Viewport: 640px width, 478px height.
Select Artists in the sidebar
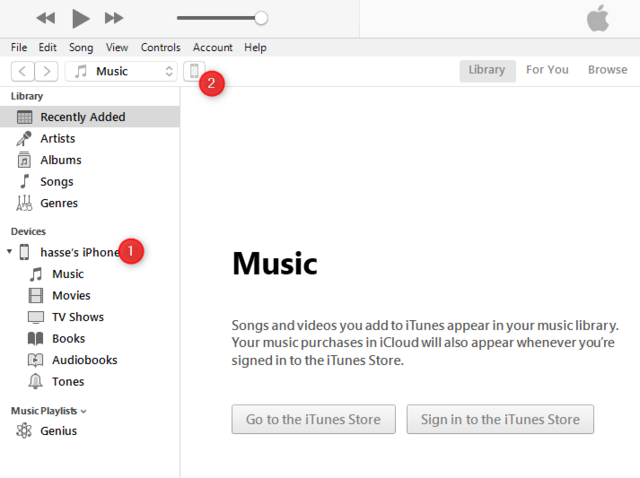[58, 138]
